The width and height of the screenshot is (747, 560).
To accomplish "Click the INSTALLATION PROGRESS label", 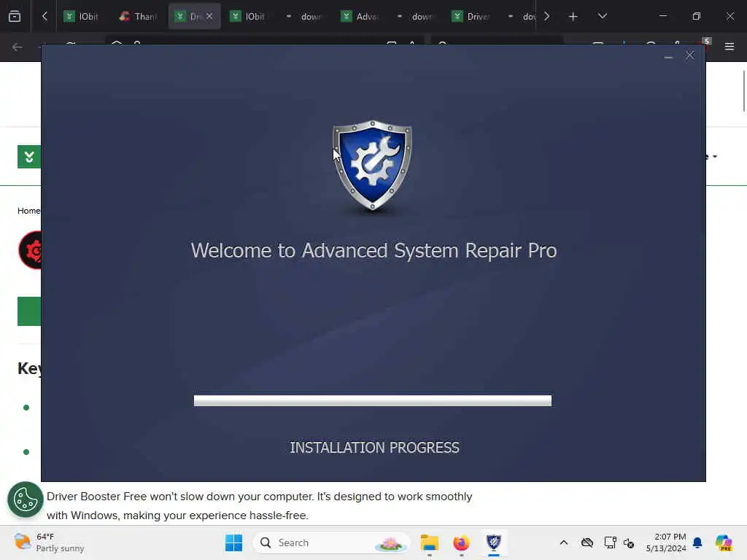I will (374, 448).
